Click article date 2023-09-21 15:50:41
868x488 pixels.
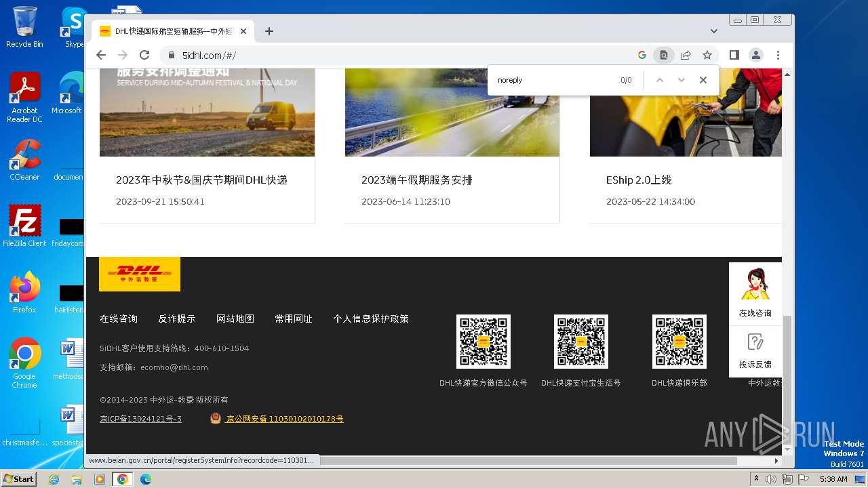click(x=160, y=202)
